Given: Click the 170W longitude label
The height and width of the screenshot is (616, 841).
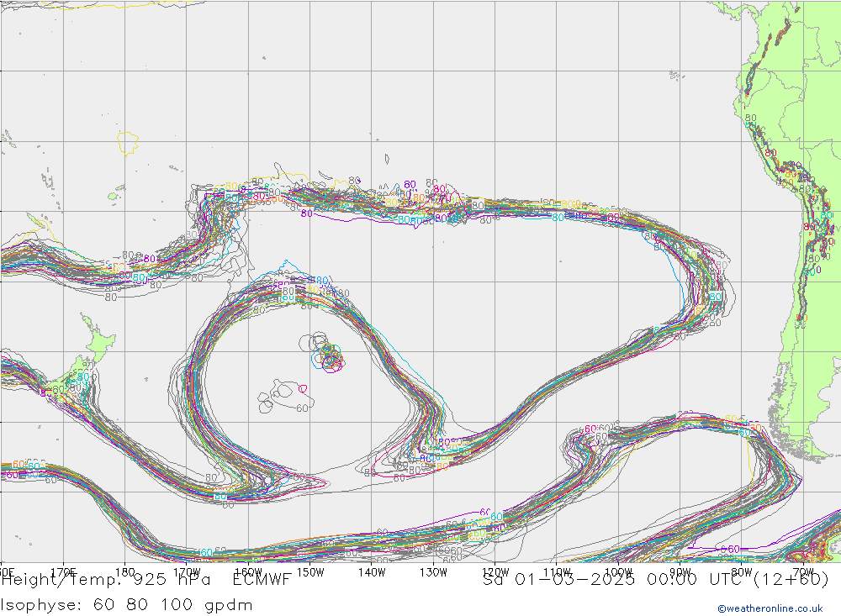Looking at the screenshot, I should [x=187, y=572].
